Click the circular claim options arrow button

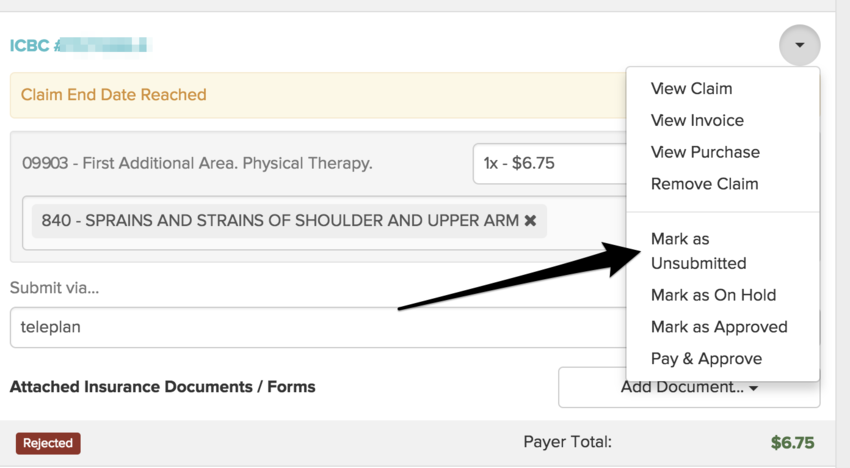[x=798, y=45]
